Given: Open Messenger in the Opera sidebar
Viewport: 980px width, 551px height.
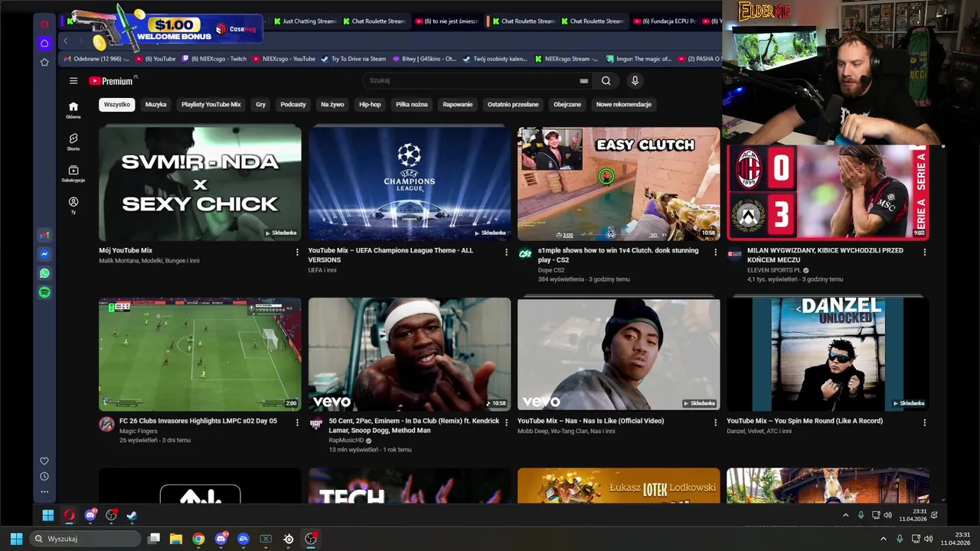Looking at the screenshot, I should [44, 254].
